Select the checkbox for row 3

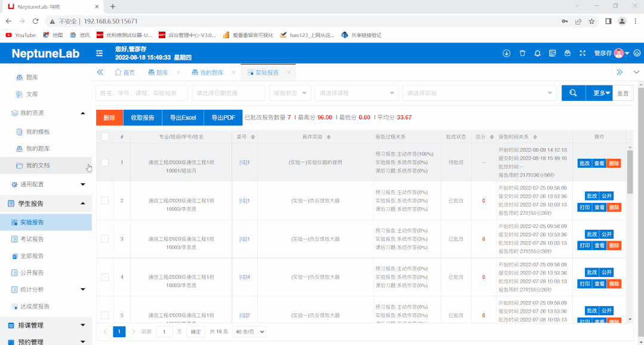pos(105,239)
